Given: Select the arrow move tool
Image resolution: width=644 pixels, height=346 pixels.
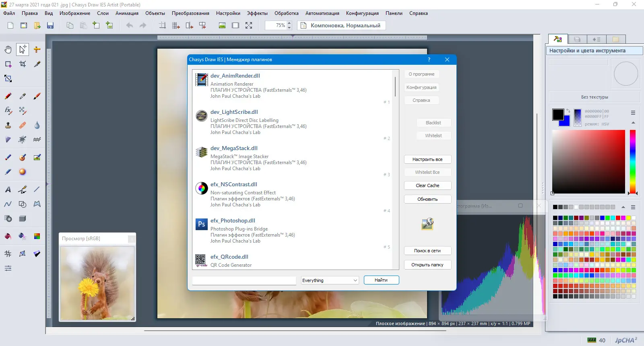Looking at the screenshot, I should [x=23, y=49].
